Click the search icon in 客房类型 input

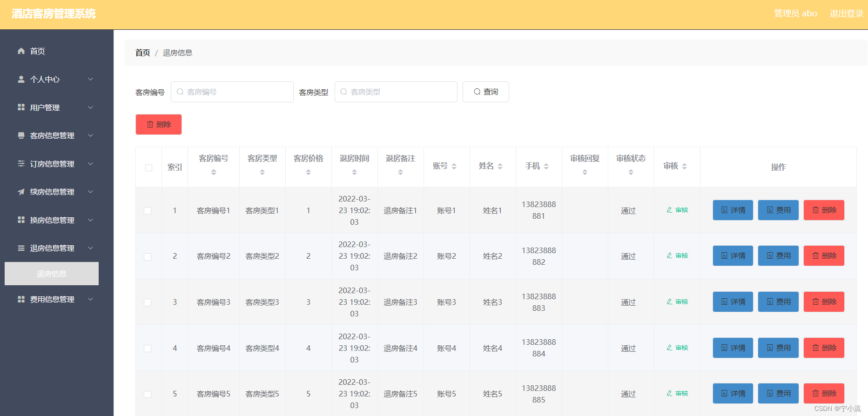[343, 92]
